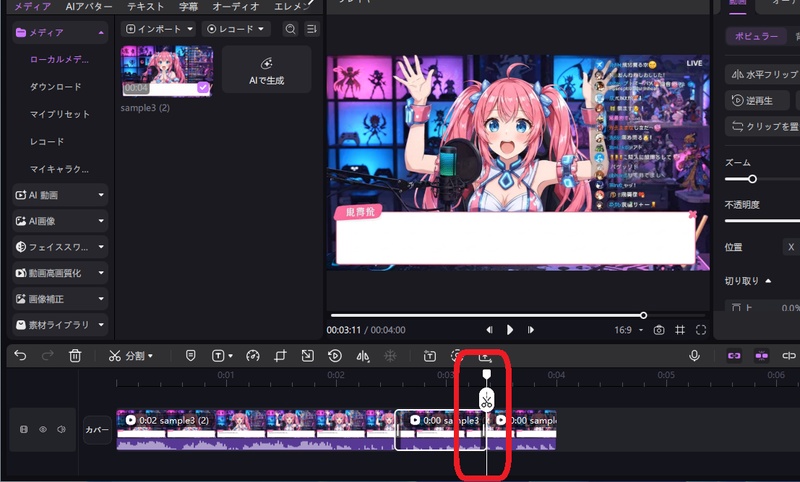This screenshot has width=800, height=482.
Task: Mute the video track speaker icon
Action: [x=61, y=429]
